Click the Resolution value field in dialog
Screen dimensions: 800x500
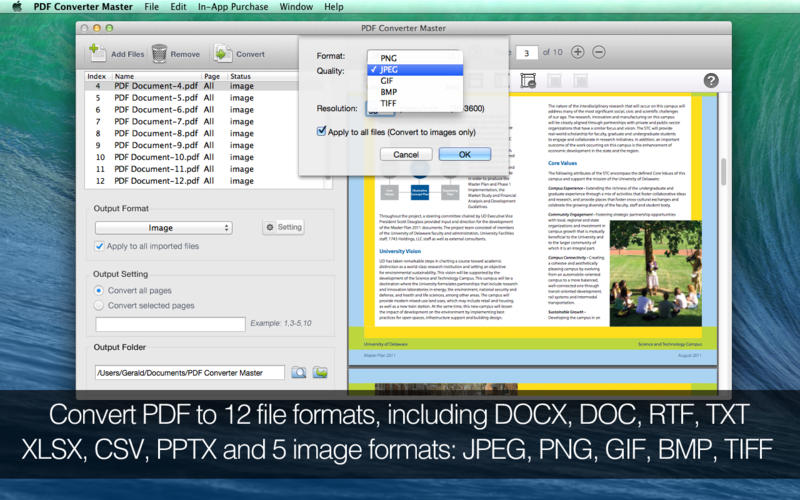tap(380, 109)
